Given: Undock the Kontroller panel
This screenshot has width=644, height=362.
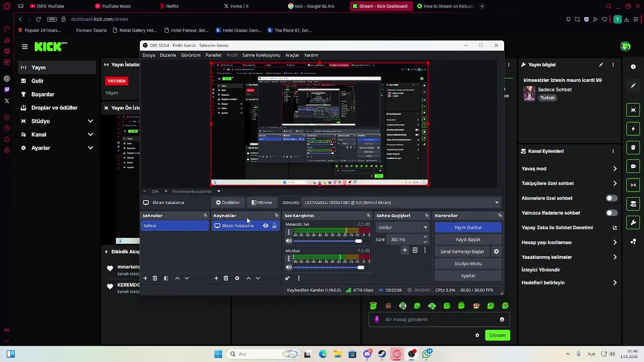Looking at the screenshot, I should coord(500,216).
